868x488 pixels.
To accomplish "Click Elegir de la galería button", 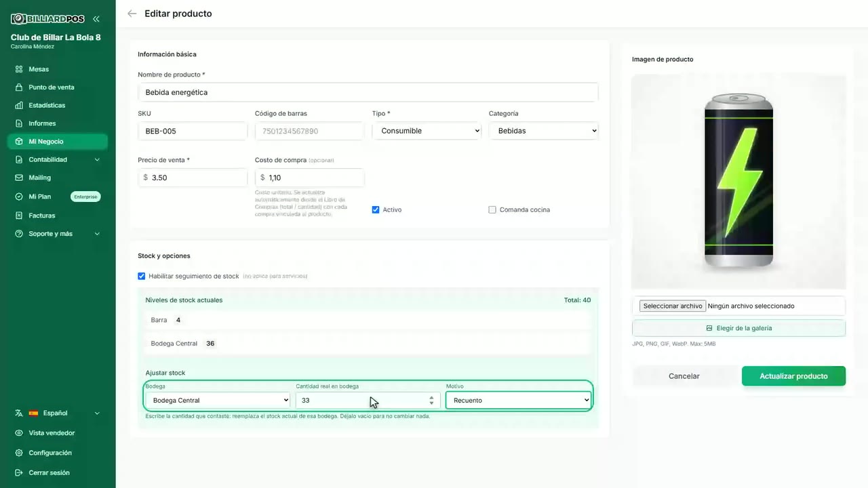I will 739,328.
